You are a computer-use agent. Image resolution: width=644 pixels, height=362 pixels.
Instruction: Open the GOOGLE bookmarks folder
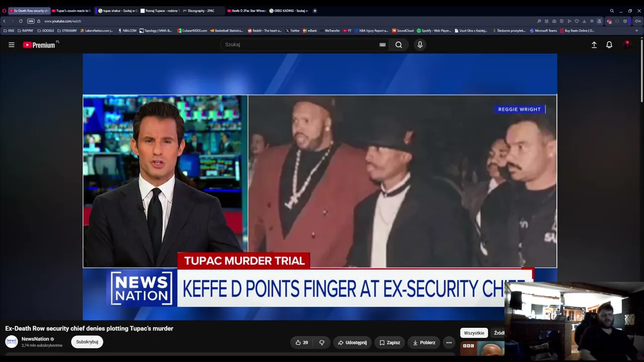tap(46, 31)
